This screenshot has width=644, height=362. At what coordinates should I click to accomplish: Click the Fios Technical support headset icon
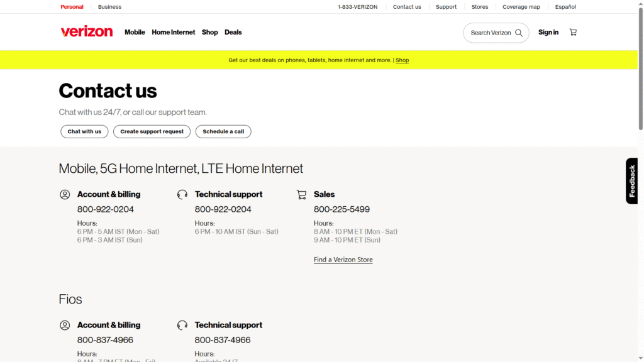pos(182,325)
